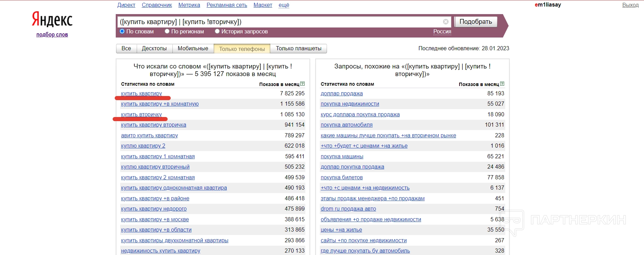
Task: Open 'купить квартиру 1 комнатная' link
Action: point(158,156)
